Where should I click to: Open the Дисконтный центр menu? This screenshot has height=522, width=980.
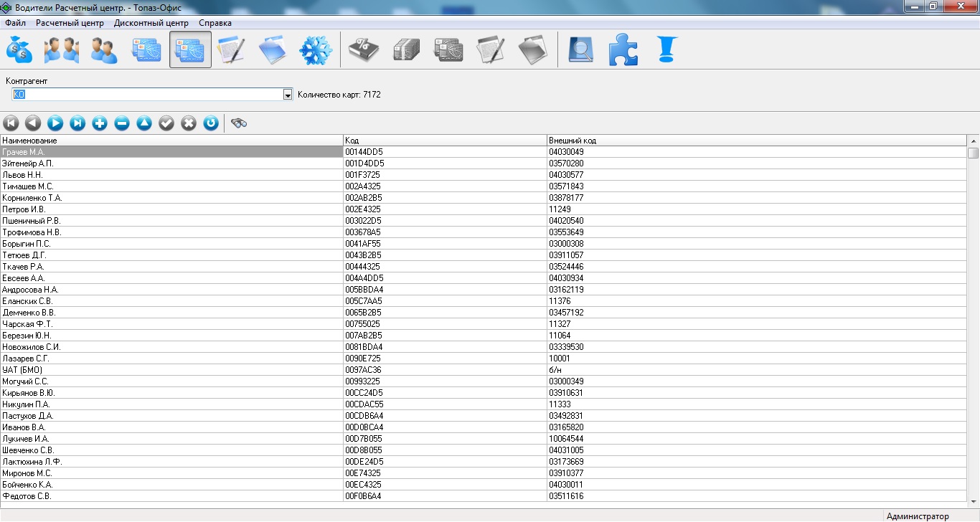(x=151, y=23)
